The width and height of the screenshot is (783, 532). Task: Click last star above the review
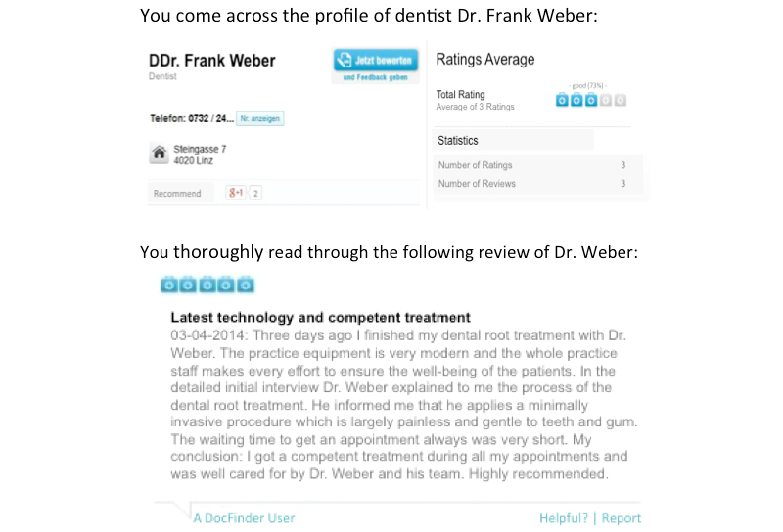(246, 285)
